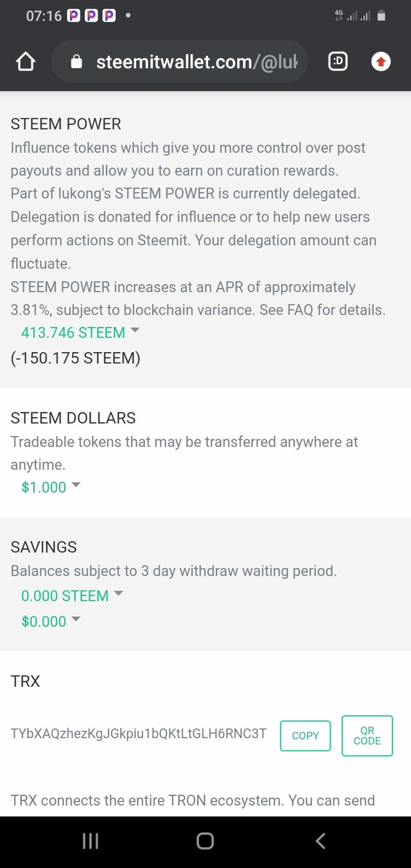This screenshot has width=411, height=868.
Task: Select the TRX wallet address text
Action: point(138,733)
